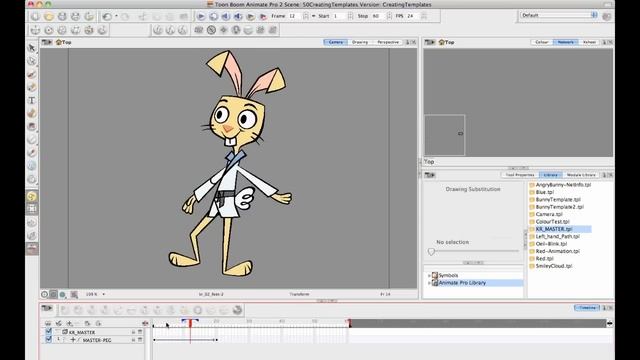
Task: Open the Default workspace dropdown
Action: point(559,15)
